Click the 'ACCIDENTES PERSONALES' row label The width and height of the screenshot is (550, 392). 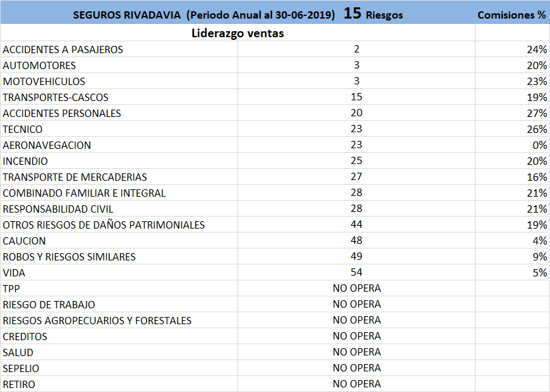point(62,113)
